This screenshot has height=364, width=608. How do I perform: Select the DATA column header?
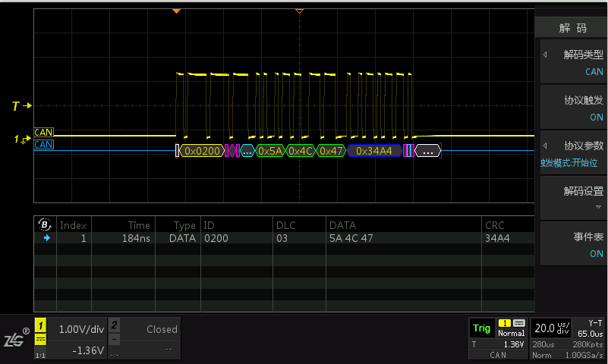coord(342,225)
